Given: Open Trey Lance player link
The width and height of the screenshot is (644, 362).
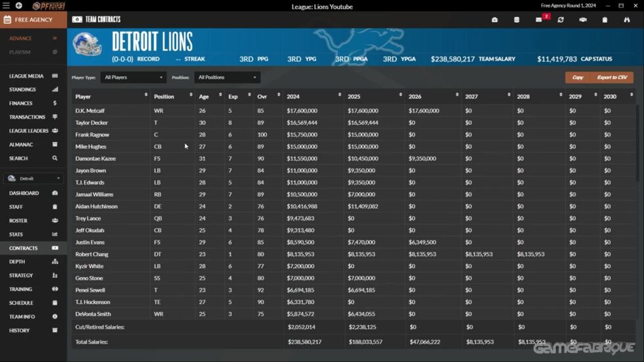Looking at the screenshot, I should click(88, 218).
